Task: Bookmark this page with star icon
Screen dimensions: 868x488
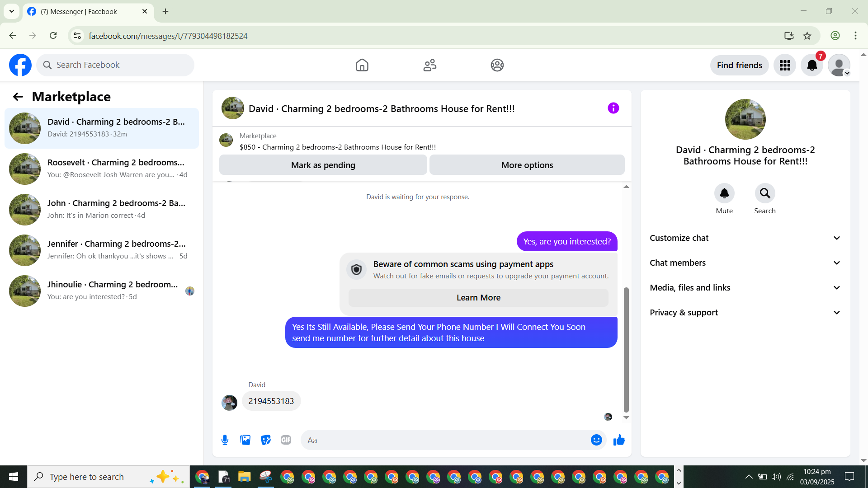Action: 807,36
